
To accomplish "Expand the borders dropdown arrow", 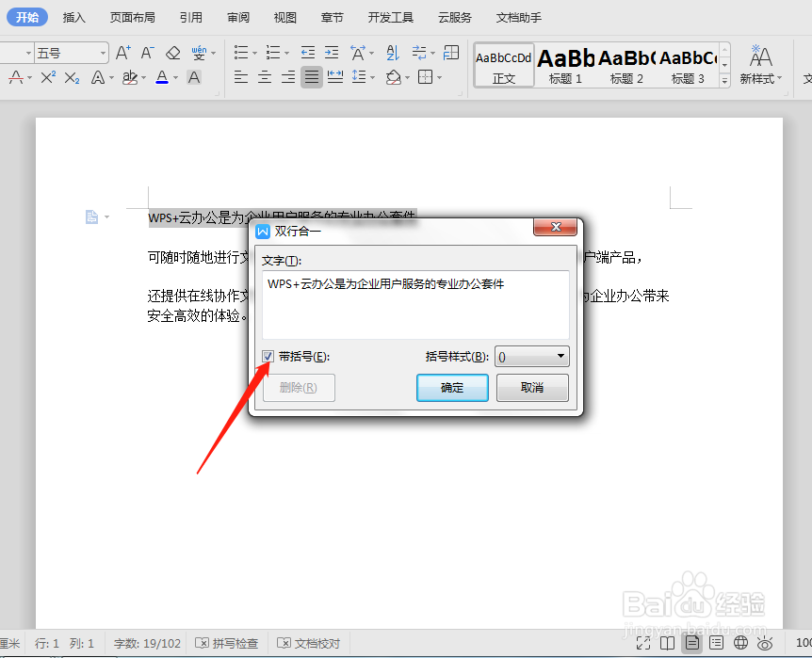I will coord(439,78).
